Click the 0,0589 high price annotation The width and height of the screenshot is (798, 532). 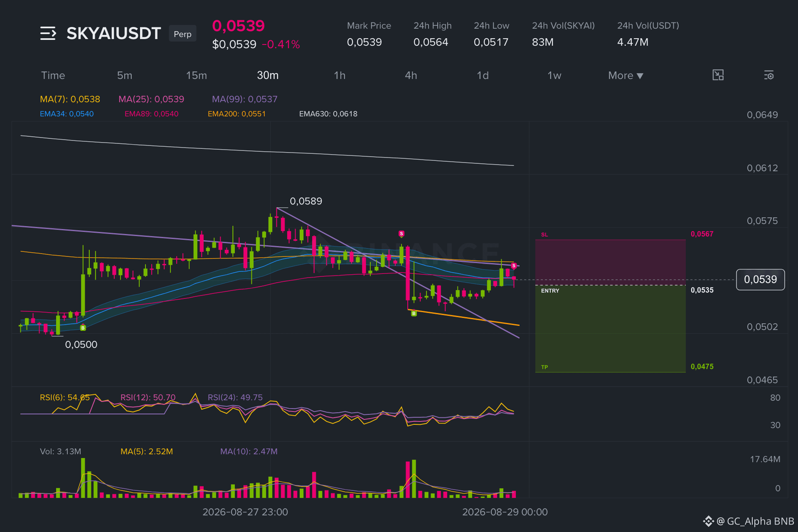tap(306, 201)
